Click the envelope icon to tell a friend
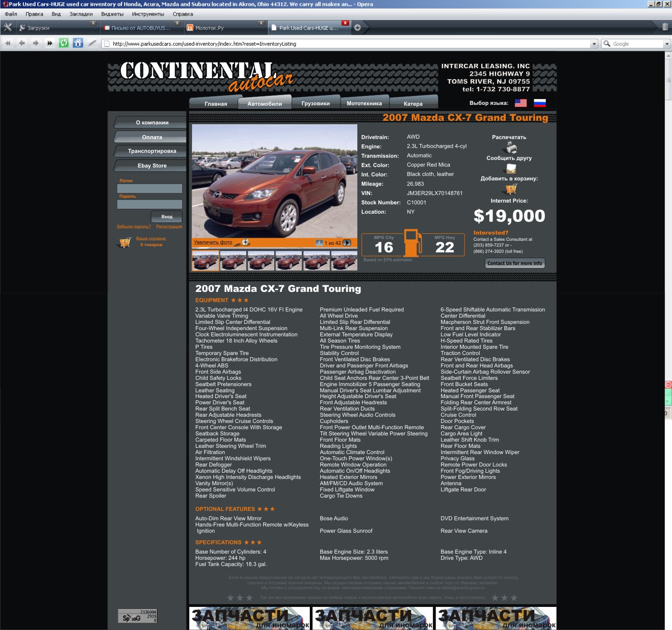 point(511,168)
